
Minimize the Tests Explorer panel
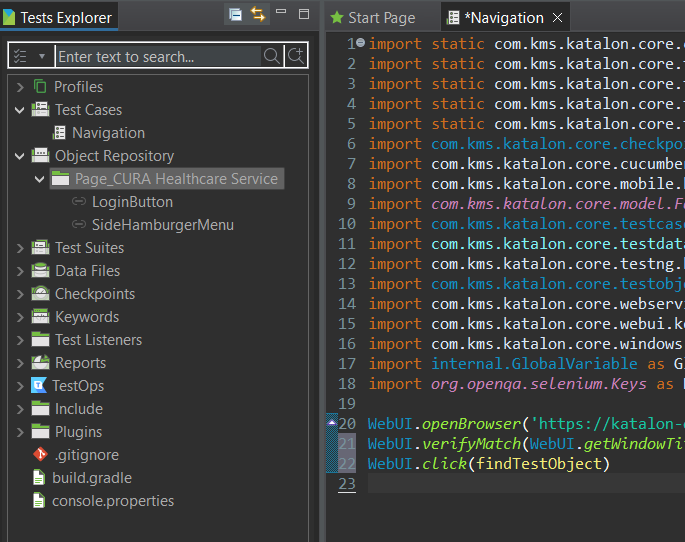pos(281,11)
